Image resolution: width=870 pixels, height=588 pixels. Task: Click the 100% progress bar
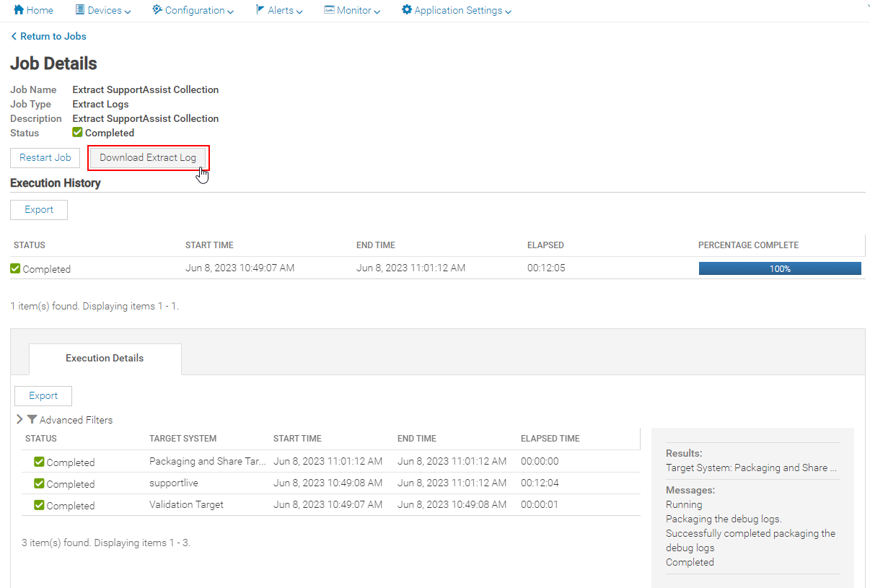(779, 268)
